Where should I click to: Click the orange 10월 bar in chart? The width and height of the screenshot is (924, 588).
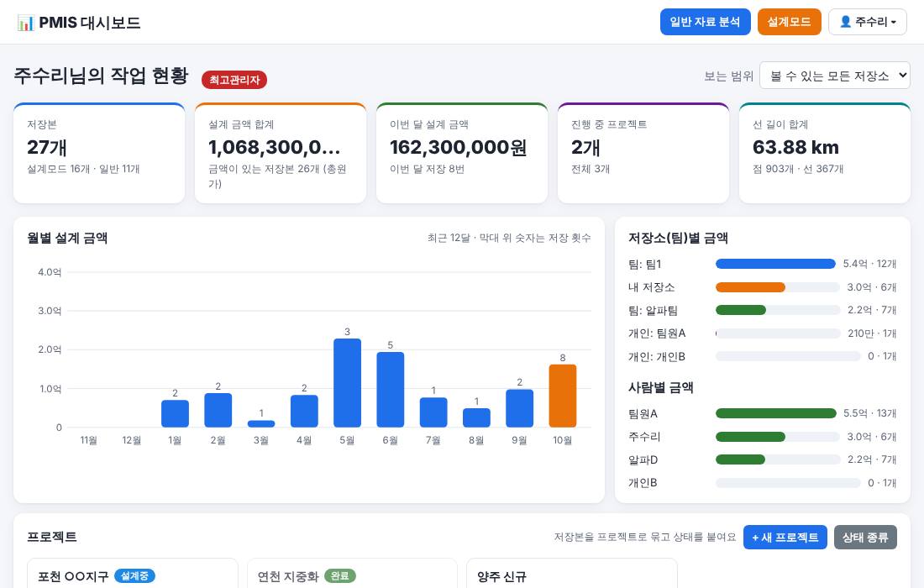tap(562, 396)
